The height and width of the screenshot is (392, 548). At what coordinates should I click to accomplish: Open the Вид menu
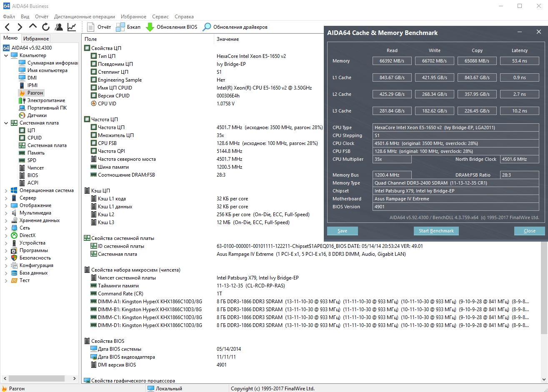click(x=25, y=17)
